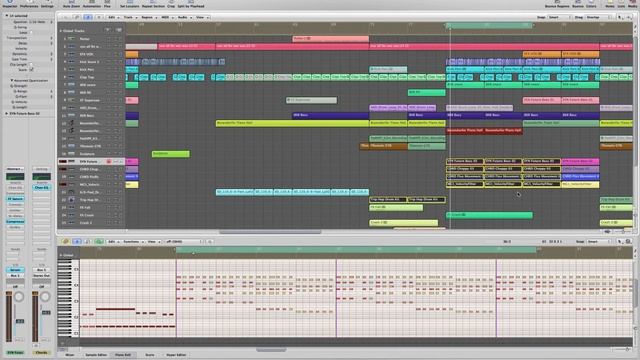Viewport: 640px width, 360px height.
Task: Switch to the Mixer tab
Action: [70, 355]
